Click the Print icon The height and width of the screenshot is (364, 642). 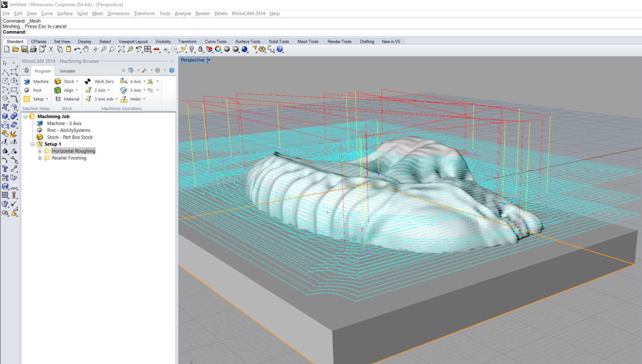(33, 49)
